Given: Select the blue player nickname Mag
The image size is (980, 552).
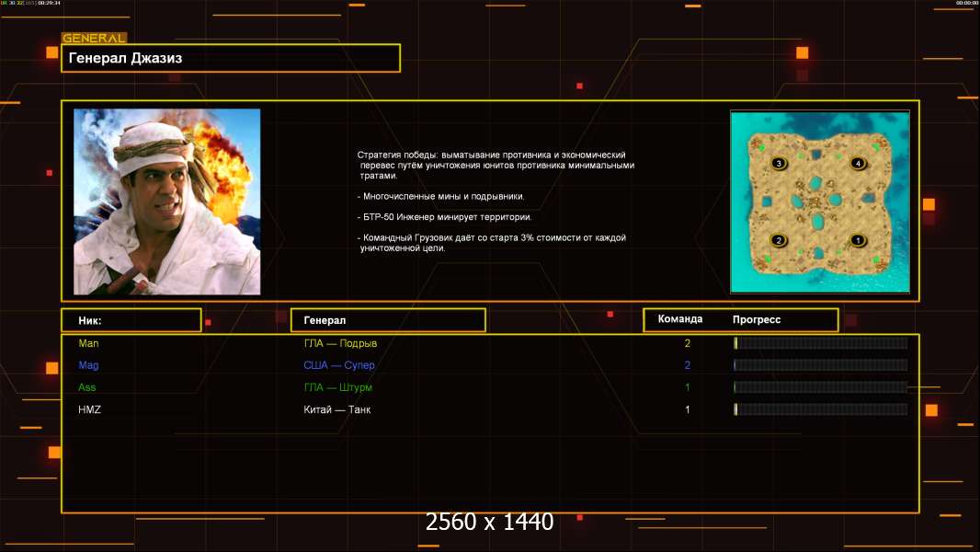Looking at the screenshot, I should (x=88, y=365).
